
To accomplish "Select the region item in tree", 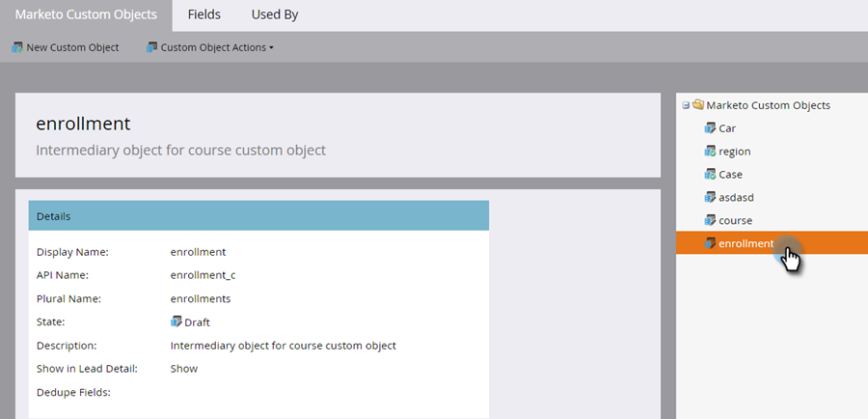I will click(x=734, y=152).
